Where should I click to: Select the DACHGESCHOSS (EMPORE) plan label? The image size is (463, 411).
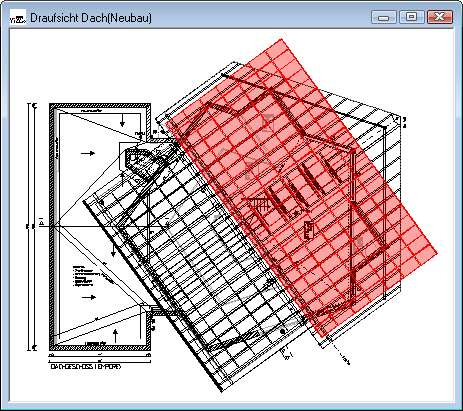85,367
